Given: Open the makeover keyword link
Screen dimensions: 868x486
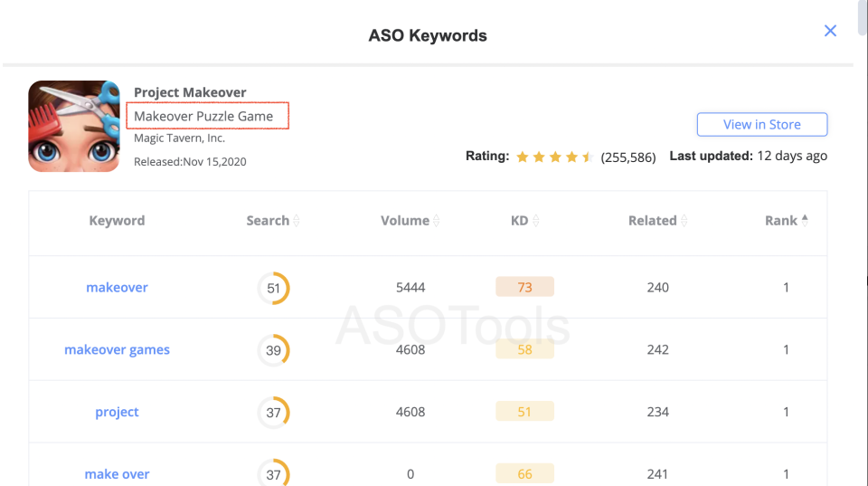Looking at the screenshot, I should (x=117, y=288).
